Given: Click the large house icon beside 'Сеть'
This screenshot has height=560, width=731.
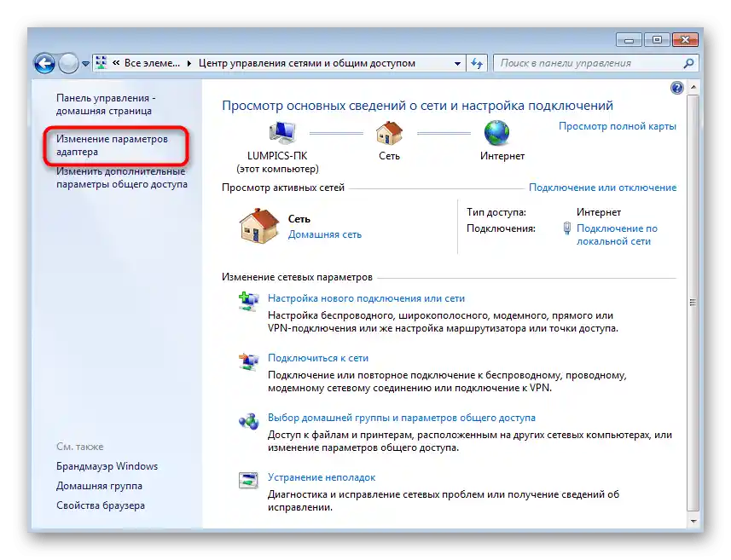Looking at the screenshot, I should (259, 226).
